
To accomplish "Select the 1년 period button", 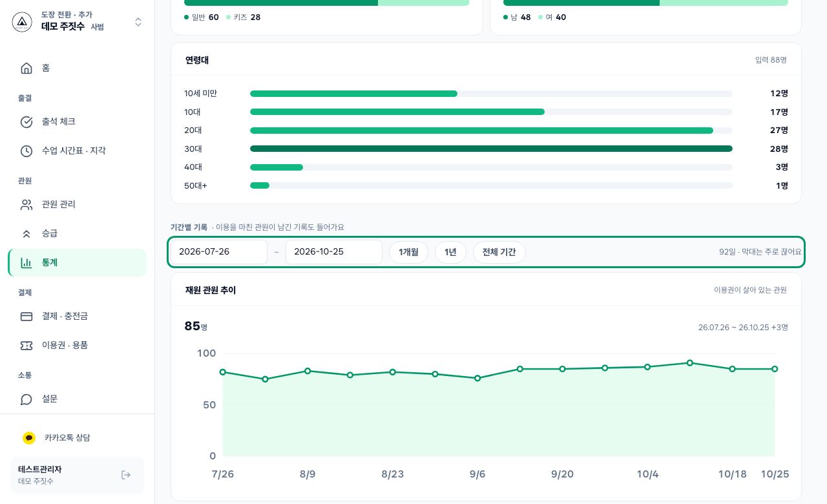I will pos(450,252).
